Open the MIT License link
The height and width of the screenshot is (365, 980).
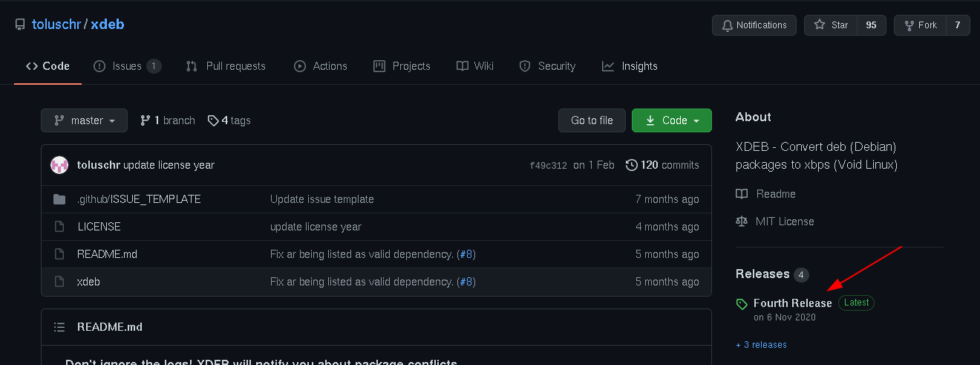tap(785, 222)
